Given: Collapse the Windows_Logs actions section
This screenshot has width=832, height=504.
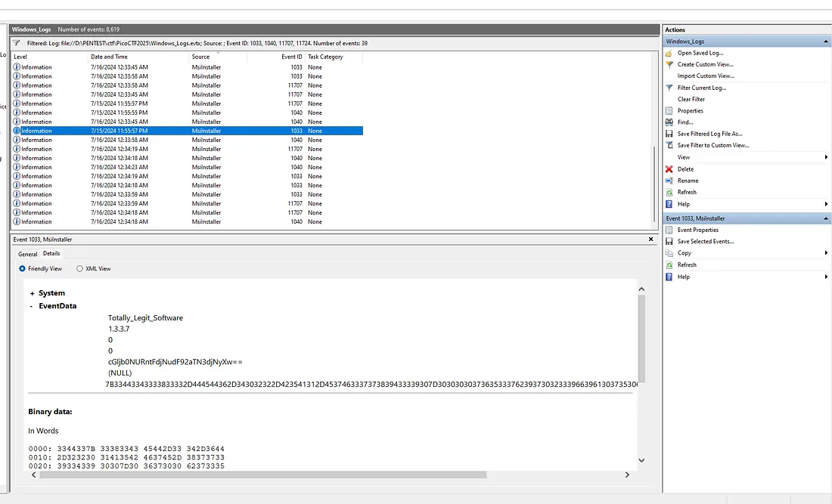Looking at the screenshot, I should (826, 42).
